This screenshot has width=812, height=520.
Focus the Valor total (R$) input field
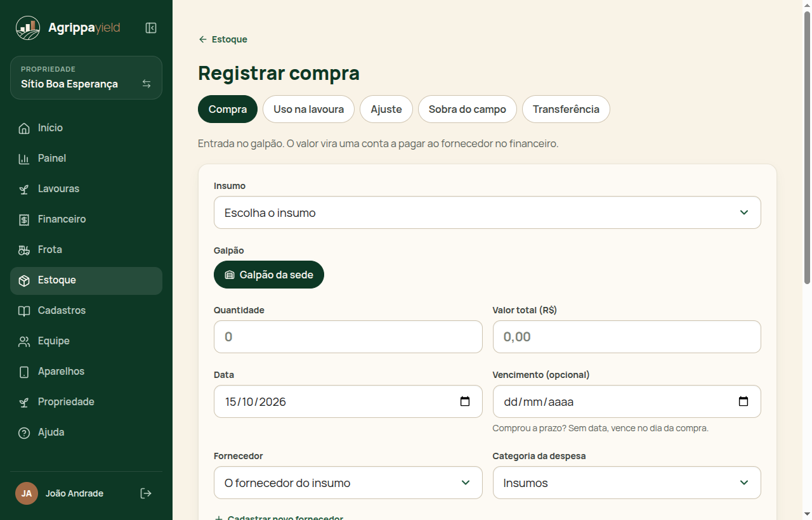click(627, 337)
